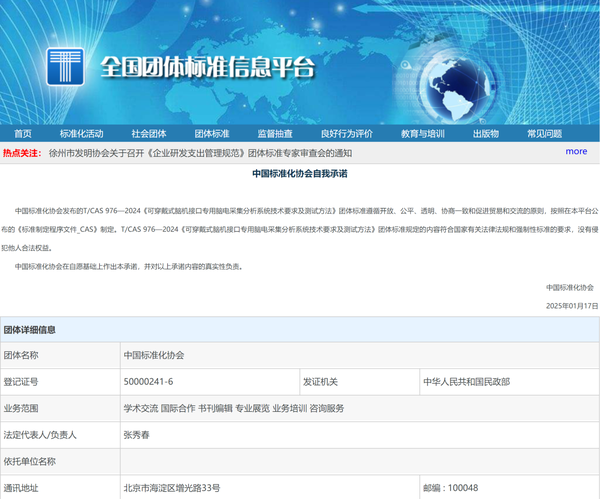Click the 依托单位名称 row label

tap(30, 461)
